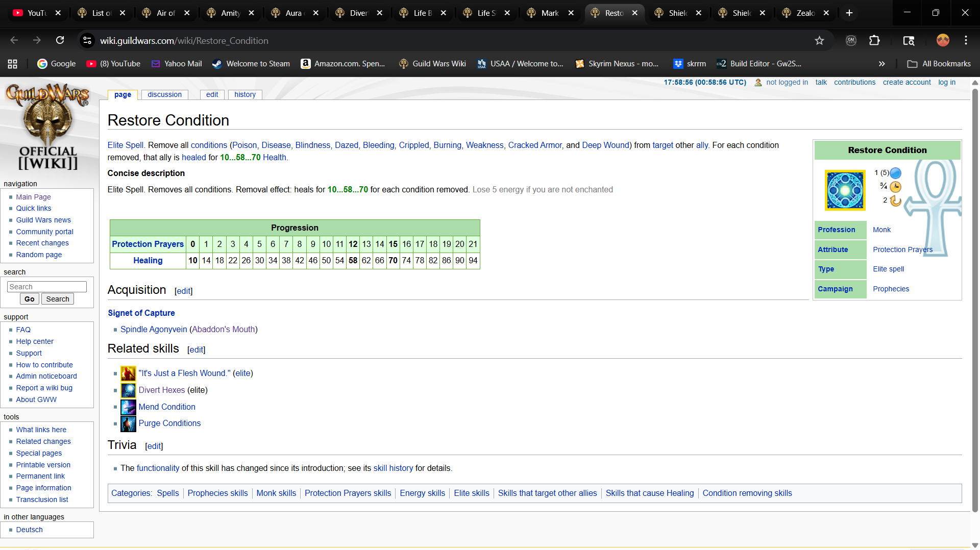Go back to the previous page
Viewport: 980px width, 550px height.
(x=14, y=40)
